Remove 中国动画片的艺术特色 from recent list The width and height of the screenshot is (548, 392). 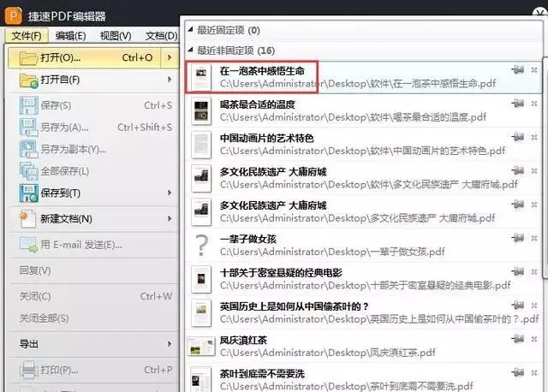[x=534, y=137]
